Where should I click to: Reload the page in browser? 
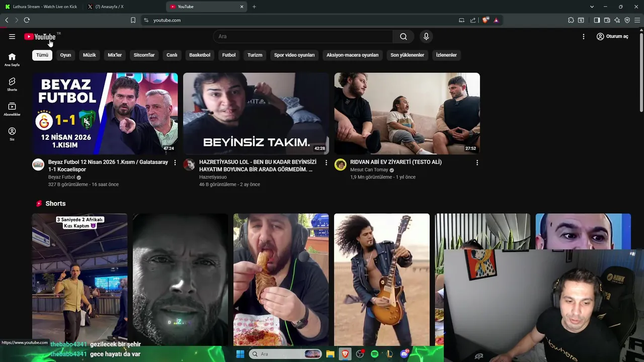[x=27, y=20]
